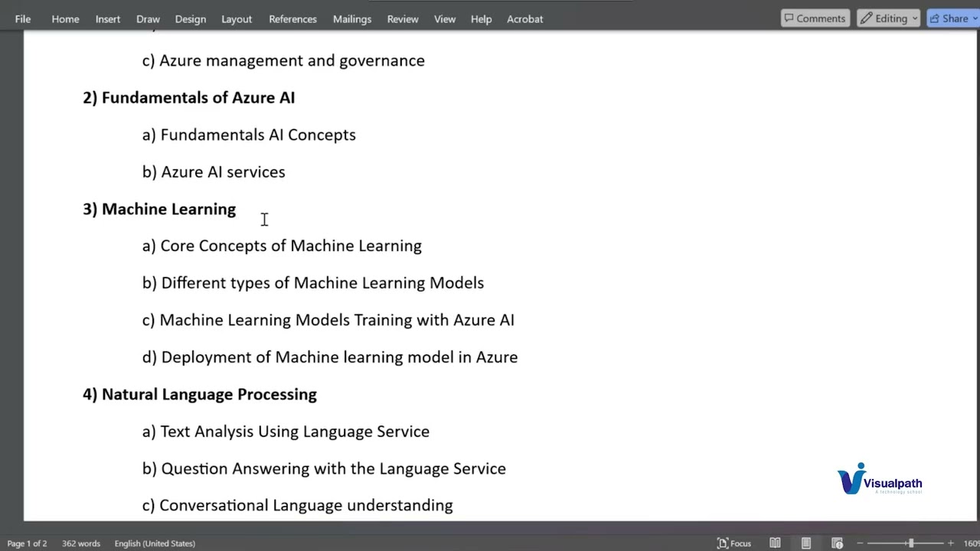Click the Share button
The image size is (980, 551).
(952, 18)
